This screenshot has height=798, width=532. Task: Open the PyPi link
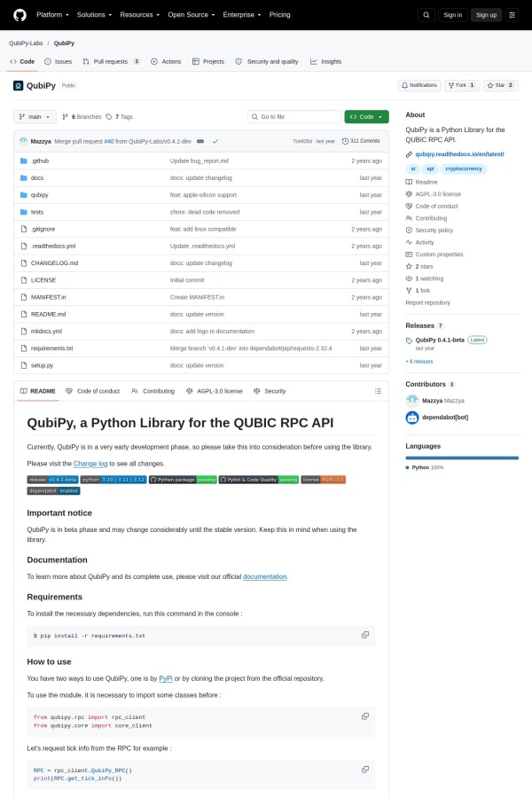point(166,678)
